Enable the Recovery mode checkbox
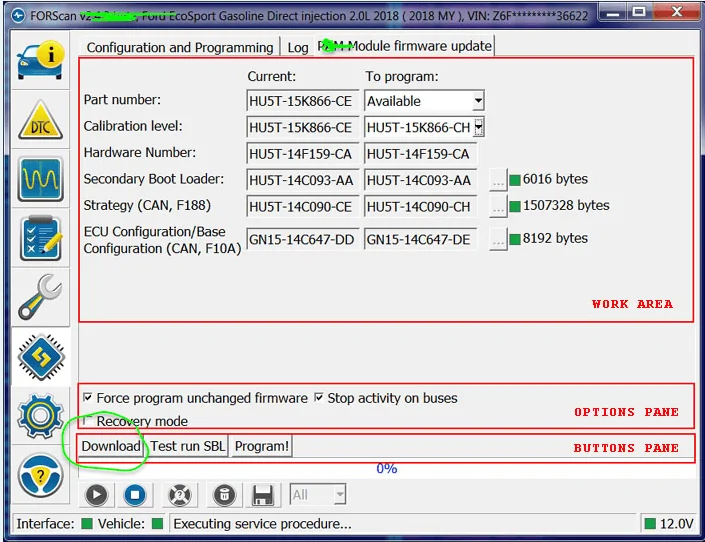Screen dimensions: 705x542 88,421
